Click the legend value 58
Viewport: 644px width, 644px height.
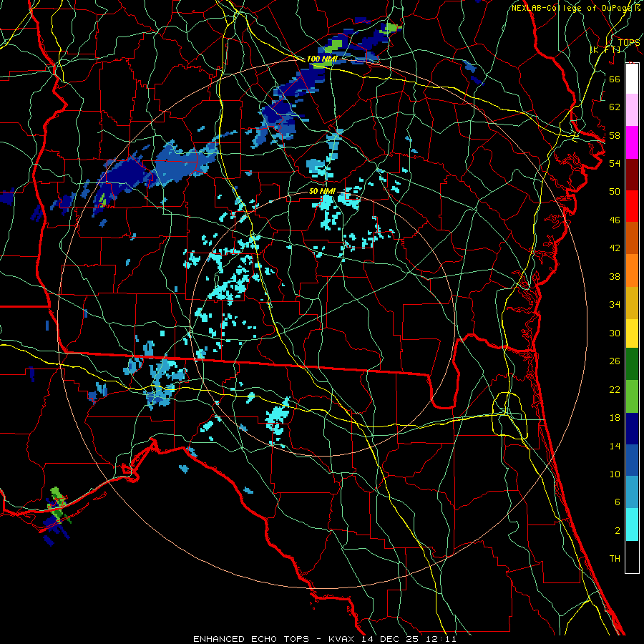(615, 135)
